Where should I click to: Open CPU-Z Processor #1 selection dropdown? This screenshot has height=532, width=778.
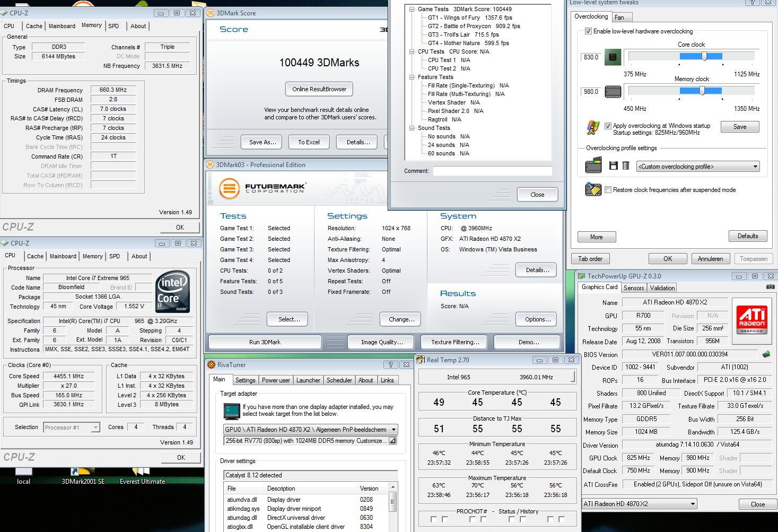tap(72, 427)
